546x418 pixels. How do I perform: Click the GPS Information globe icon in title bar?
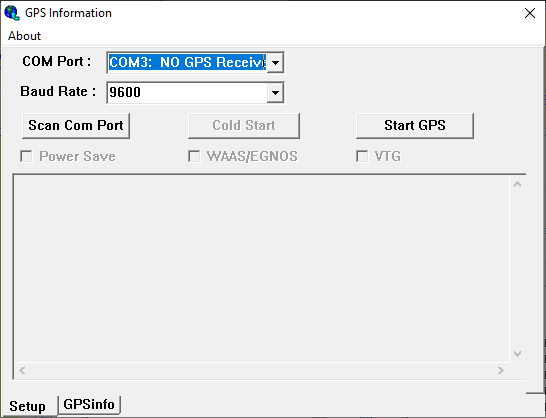12,13
